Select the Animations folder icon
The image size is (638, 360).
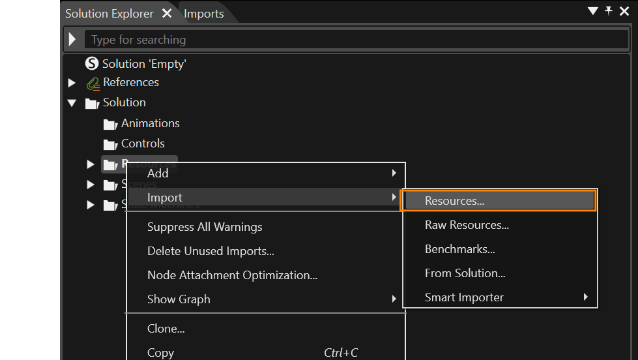tap(110, 124)
